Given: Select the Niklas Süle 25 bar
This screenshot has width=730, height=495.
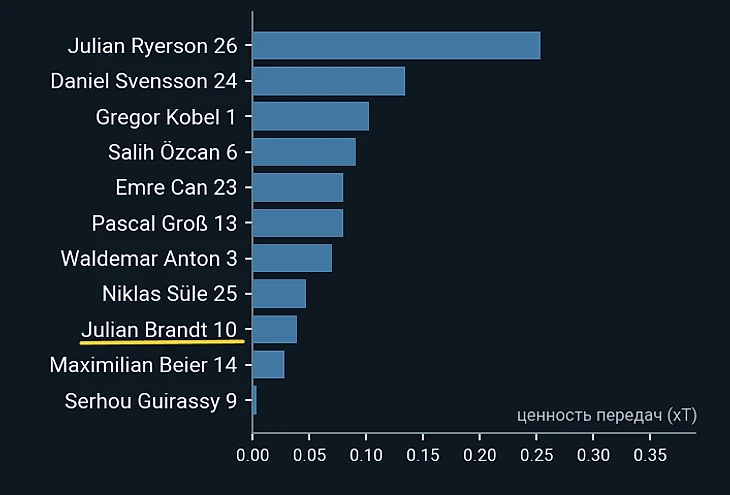Looking at the screenshot, I should [x=279, y=294].
